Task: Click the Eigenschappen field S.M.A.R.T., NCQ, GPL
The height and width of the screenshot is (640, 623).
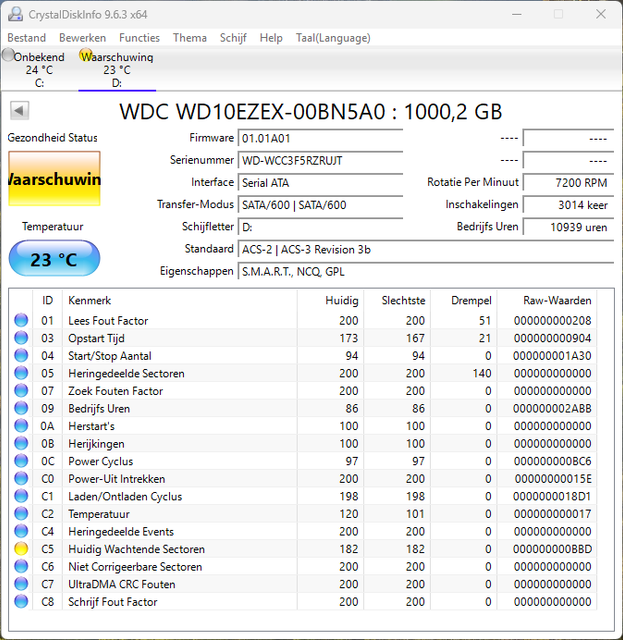Action: click(x=426, y=271)
